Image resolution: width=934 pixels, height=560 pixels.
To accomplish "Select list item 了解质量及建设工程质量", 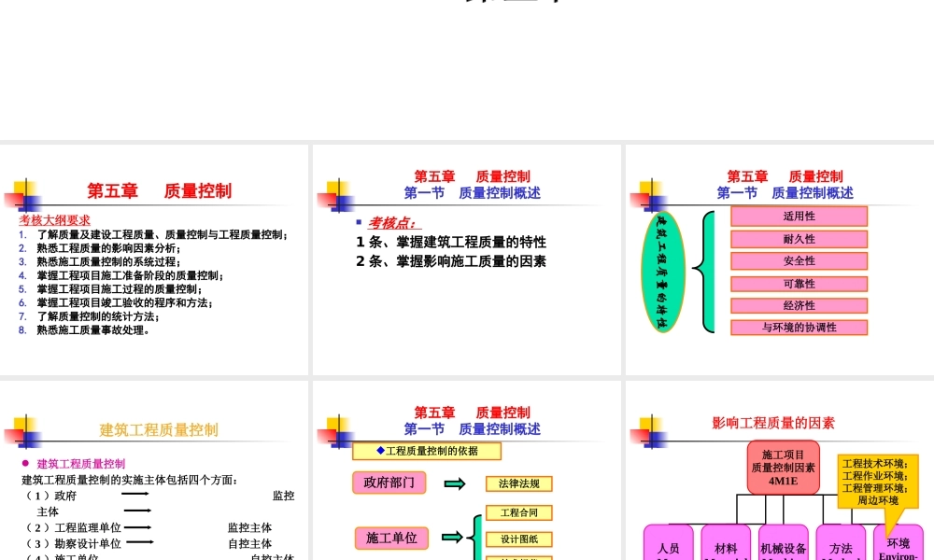I will click(162, 234).
